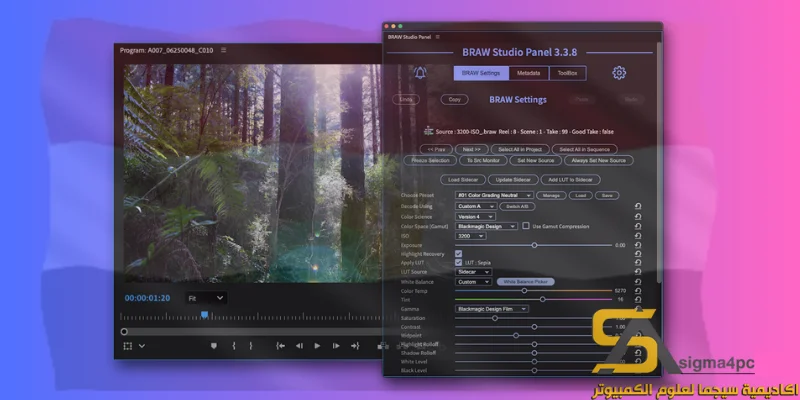Go to Out point in Program monitor
This screenshot has width=800, height=400.
click(x=355, y=346)
